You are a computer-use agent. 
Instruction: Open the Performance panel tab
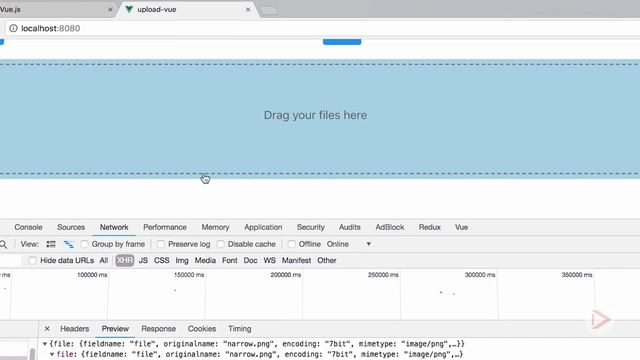164,227
